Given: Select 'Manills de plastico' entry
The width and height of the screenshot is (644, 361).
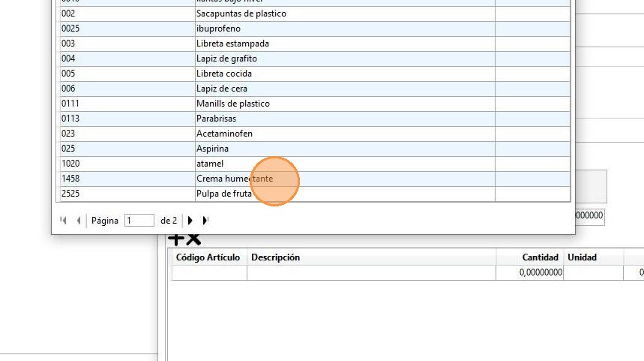Looking at the screenshot, I should tap(315, 104).
